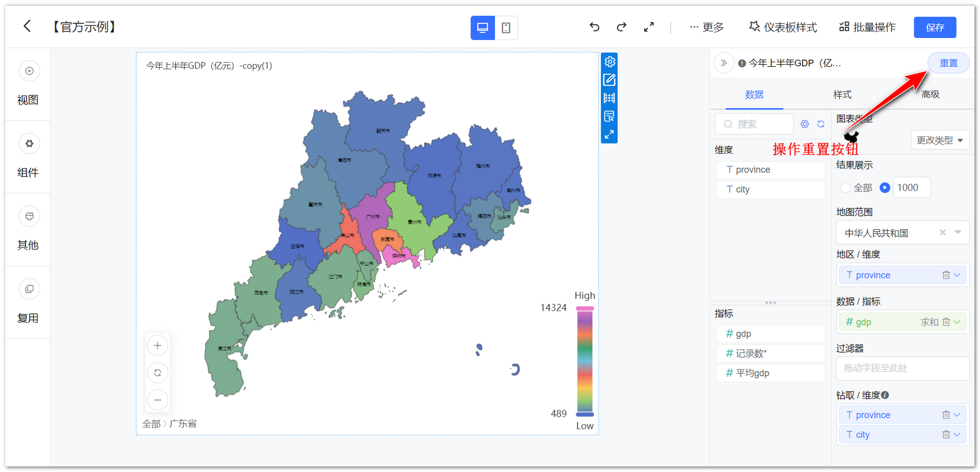Click the map chart type thumbnail

[x=851, y=137]
